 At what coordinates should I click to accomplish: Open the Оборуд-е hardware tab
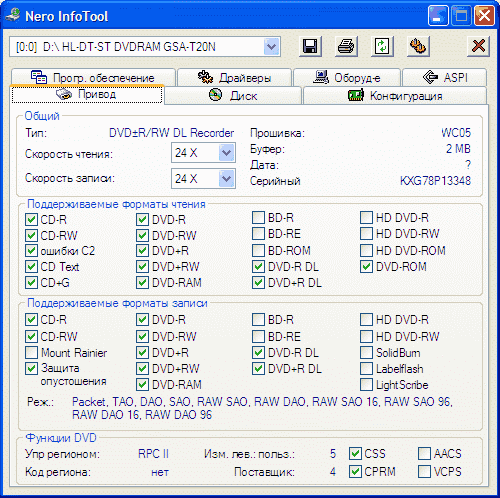coord(347,77)
